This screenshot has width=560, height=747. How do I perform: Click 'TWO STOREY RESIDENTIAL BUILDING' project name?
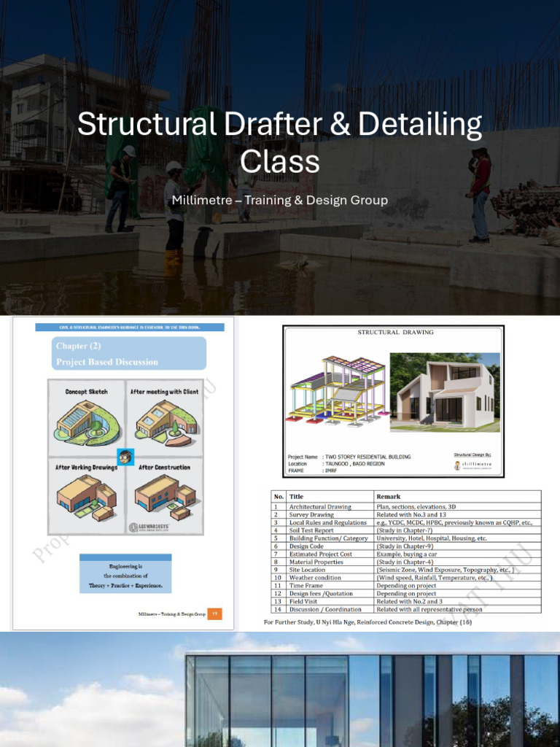click(x=368, y=457)
